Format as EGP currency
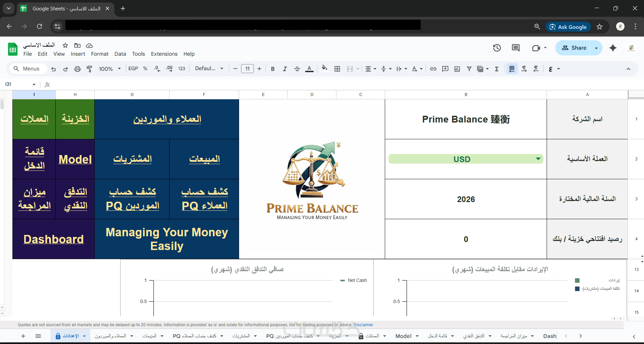Screen dimensions: 644x344 point(133,68)
